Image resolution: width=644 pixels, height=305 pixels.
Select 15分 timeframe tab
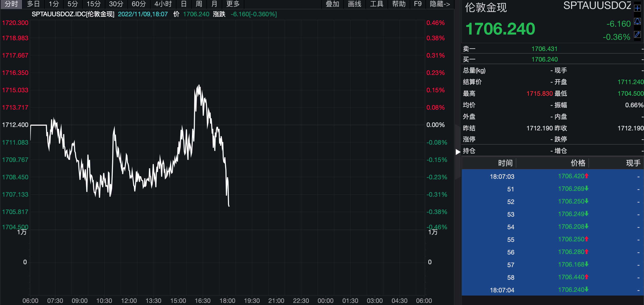pos(93,4)
